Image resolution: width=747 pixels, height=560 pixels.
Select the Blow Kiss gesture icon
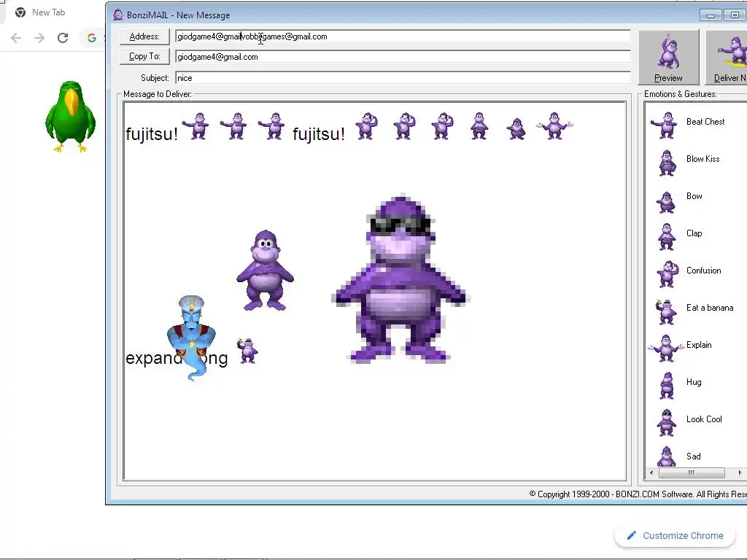tap(667, 163)
